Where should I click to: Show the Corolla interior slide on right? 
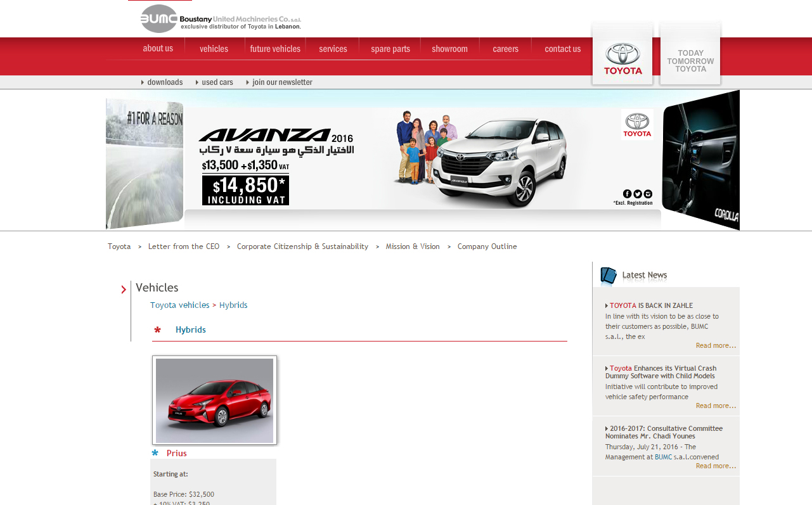click(x=700, y=162)
